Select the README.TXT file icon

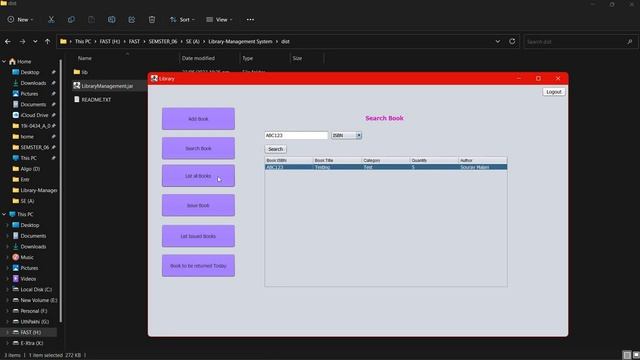(x=77, y=99)
